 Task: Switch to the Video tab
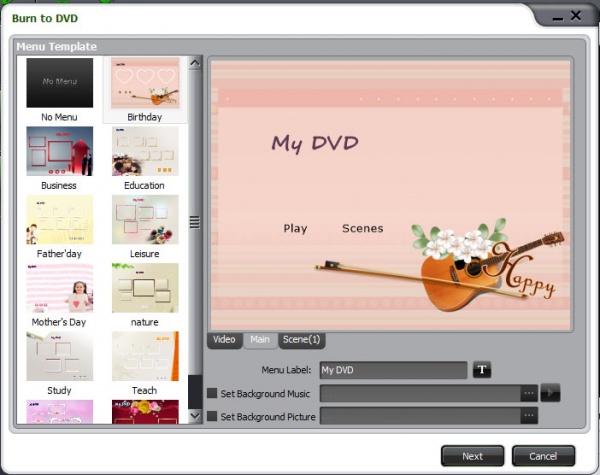(x=224, y=340)
